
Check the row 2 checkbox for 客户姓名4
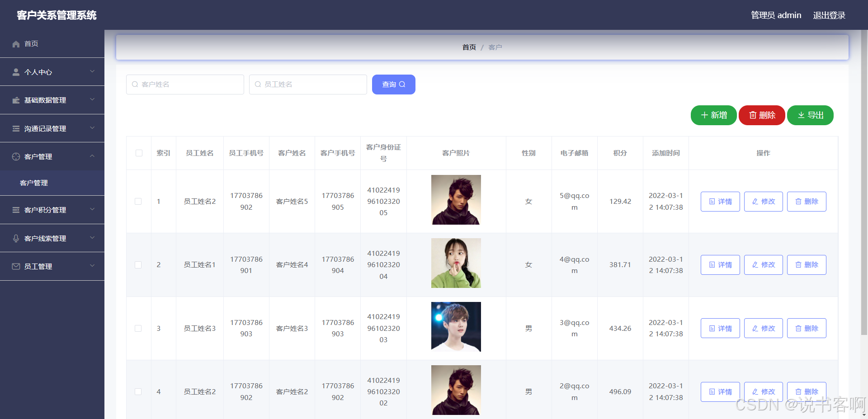point(138,265)
